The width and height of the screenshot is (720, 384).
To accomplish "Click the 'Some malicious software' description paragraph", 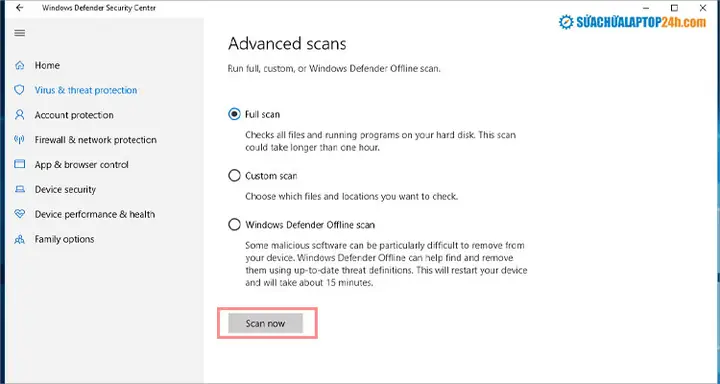I will pyautogui.click(x=386, y=264).
